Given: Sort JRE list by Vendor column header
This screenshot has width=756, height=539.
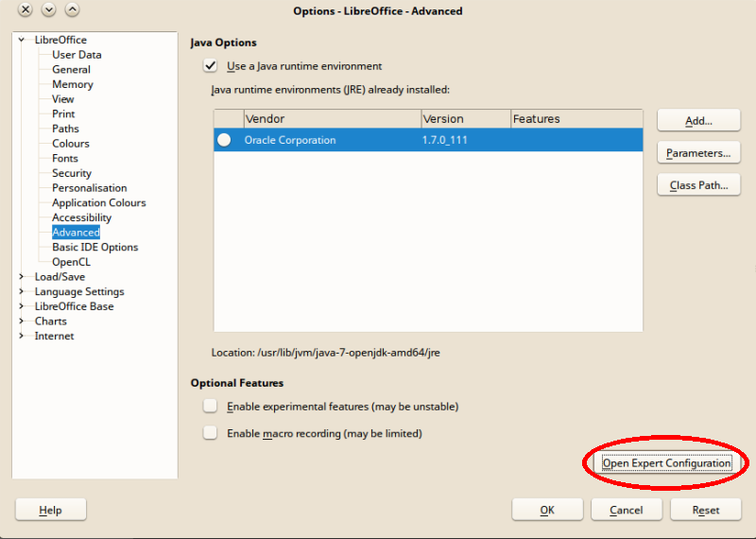Looking at the screenshot, I should point(331,119).
